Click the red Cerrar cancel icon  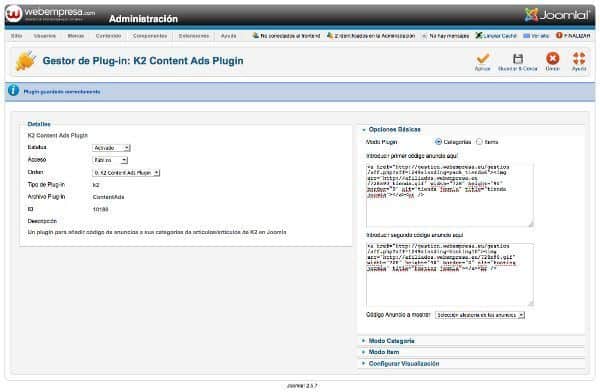(x=552, y=58)
